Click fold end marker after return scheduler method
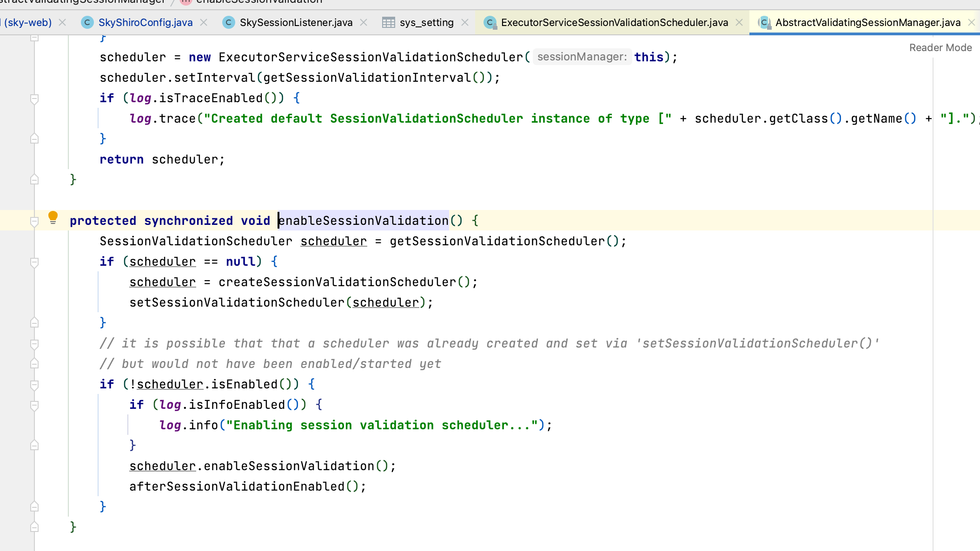The image size is (980, 551). 34,179
